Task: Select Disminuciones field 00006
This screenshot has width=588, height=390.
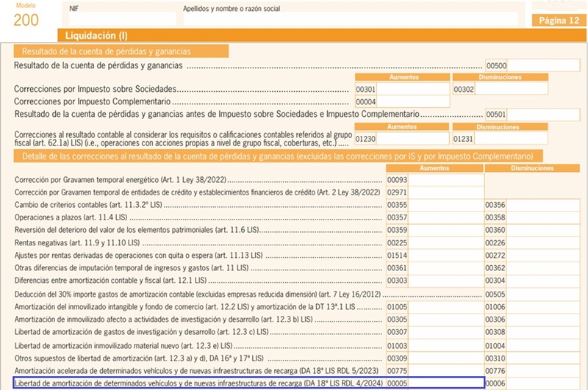Action: 543,383
